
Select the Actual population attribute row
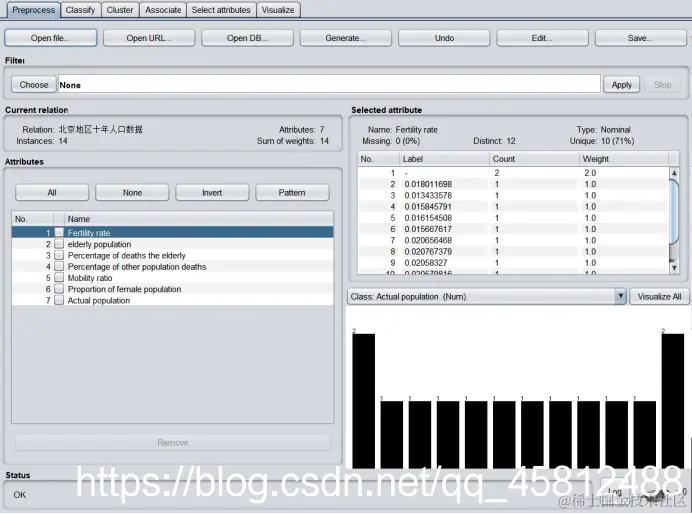click(x=173, y=300)
